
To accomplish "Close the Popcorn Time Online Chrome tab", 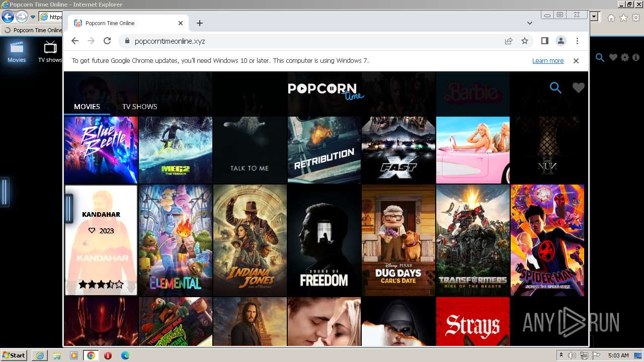I will click(181, 23).
